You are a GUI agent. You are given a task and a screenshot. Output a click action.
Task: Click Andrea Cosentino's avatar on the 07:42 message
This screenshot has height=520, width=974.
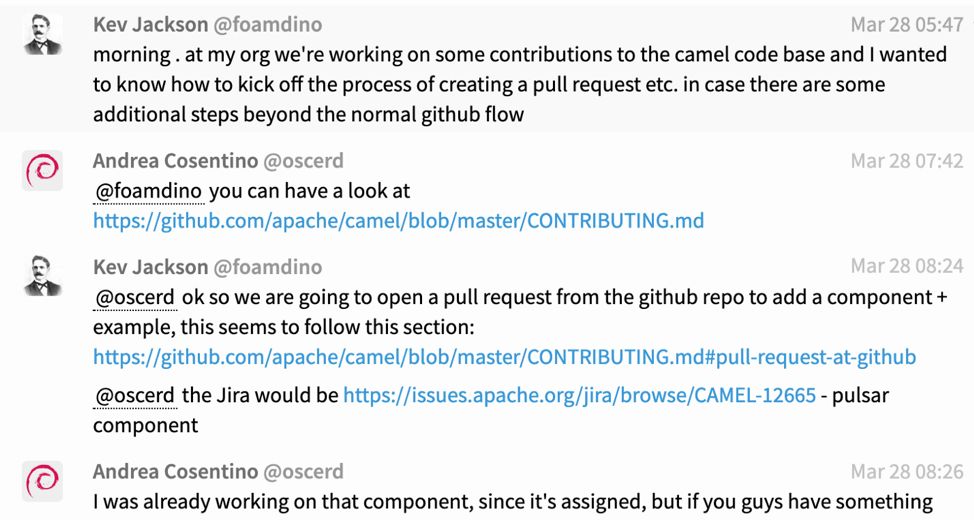pyautogui.click(x=42, y=172)
